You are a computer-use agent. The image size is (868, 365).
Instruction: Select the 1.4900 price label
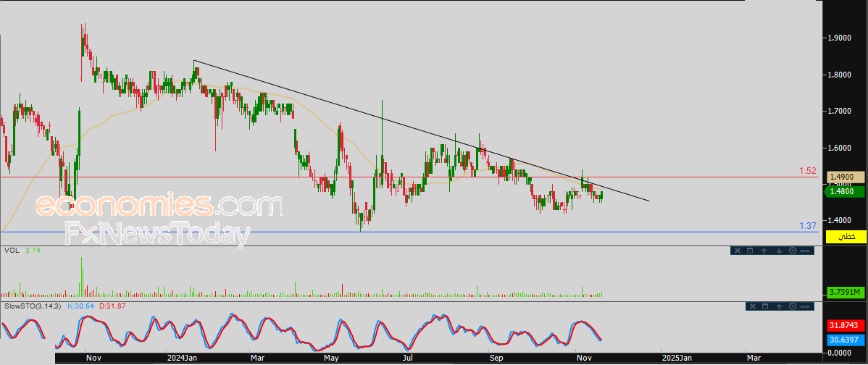click(846, 177)
